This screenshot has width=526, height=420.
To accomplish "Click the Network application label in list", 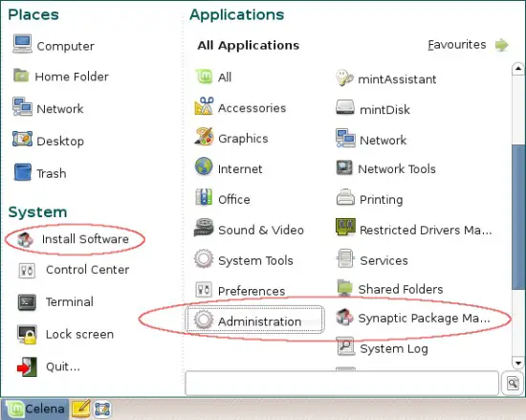I will (383, 140).
